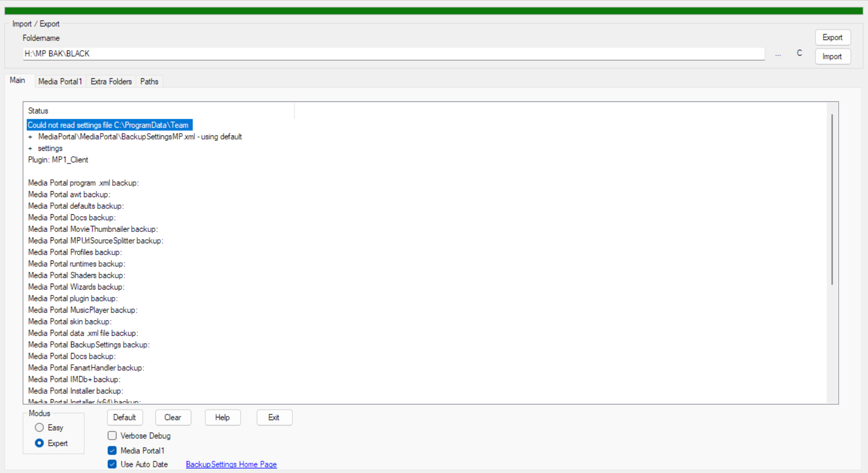The image size is (868, 473).
Task: Toggle the Use Auto Date checkbox
Action: (x=112, y=464)
